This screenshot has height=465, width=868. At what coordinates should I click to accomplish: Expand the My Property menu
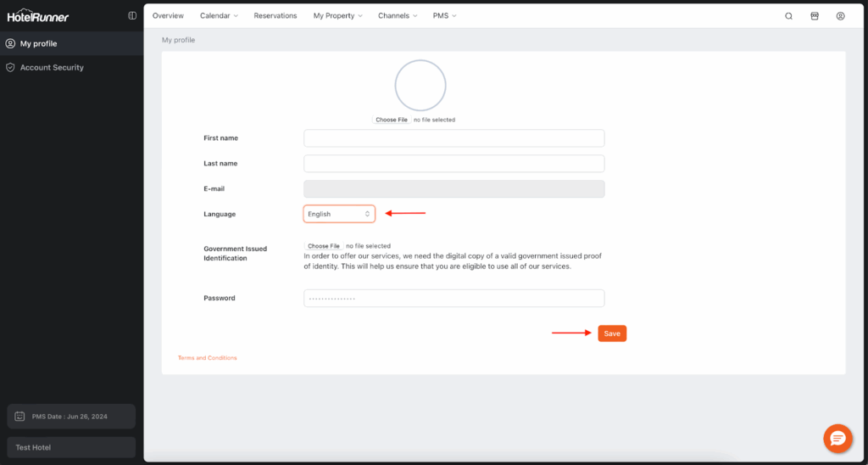[x=337, y=16]
